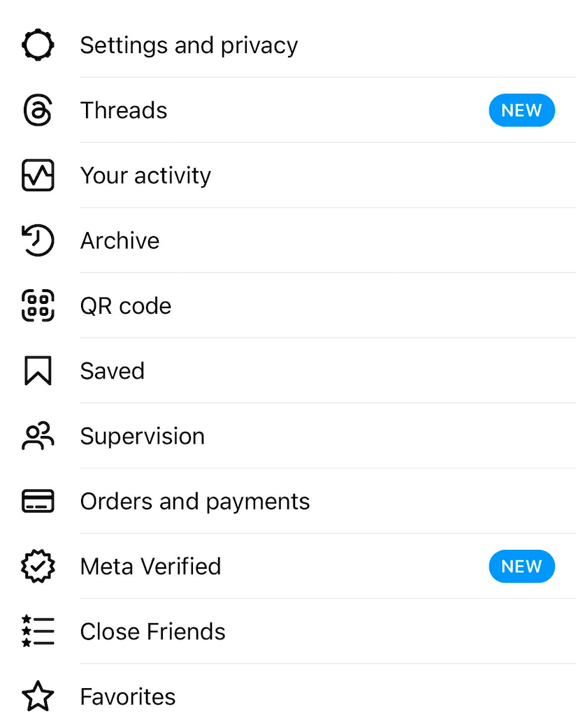Click the NEW badge beside Threads
This screenshot has height=728, width=576.
click(x=521, y=110)
